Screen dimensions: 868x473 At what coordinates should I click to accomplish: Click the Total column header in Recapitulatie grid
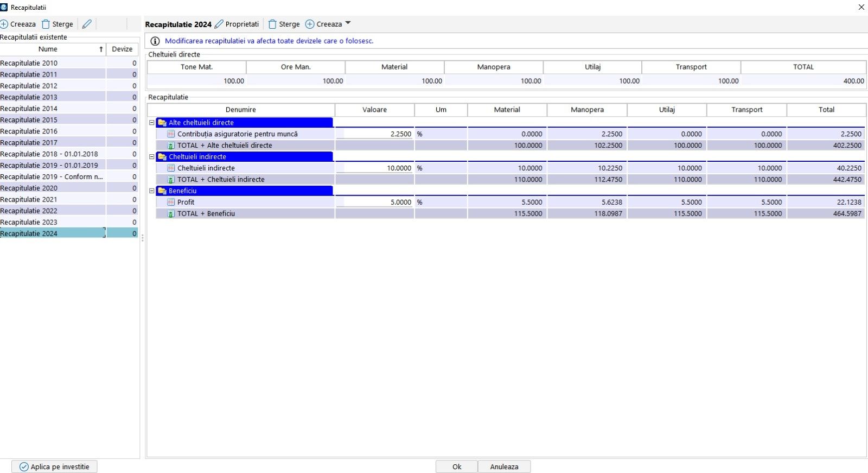point(826,110)
